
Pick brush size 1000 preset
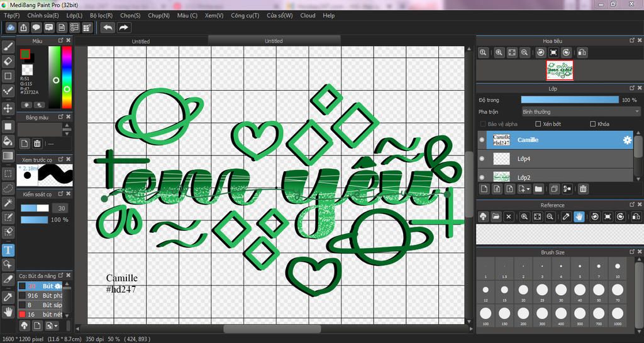pyautogui.click(x=618, y=315)
